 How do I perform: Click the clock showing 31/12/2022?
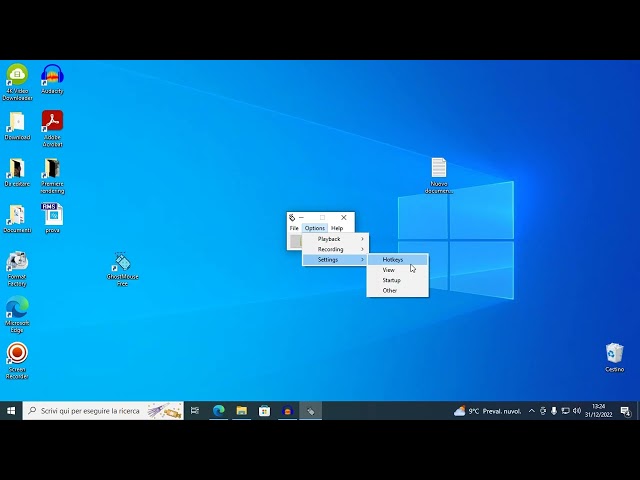[598, 411]
